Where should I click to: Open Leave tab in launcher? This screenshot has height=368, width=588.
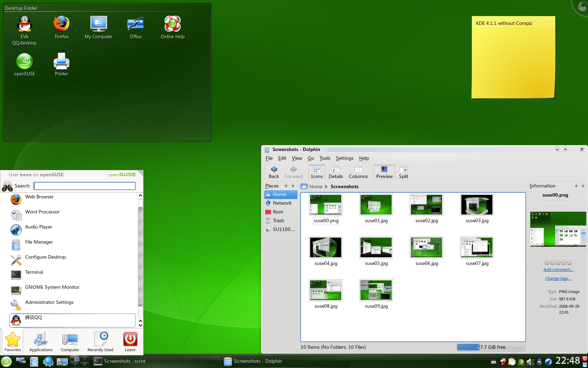click(130, 342)
